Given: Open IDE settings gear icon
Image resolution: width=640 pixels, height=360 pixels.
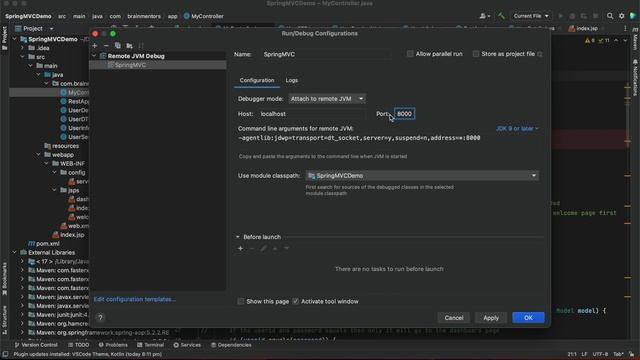Looking at the screenshot, I should click(621, 16).
